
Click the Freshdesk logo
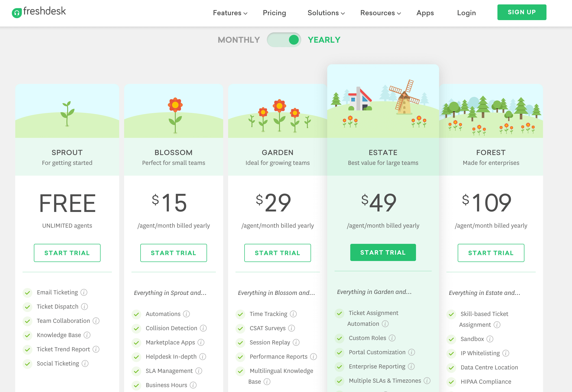[x=39, y=12]
